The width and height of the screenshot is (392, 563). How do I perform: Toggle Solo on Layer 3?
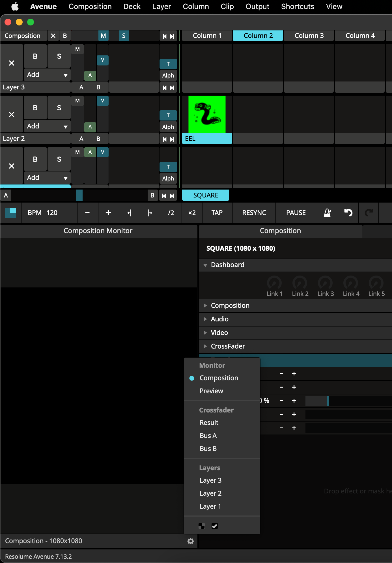point(59,56)
